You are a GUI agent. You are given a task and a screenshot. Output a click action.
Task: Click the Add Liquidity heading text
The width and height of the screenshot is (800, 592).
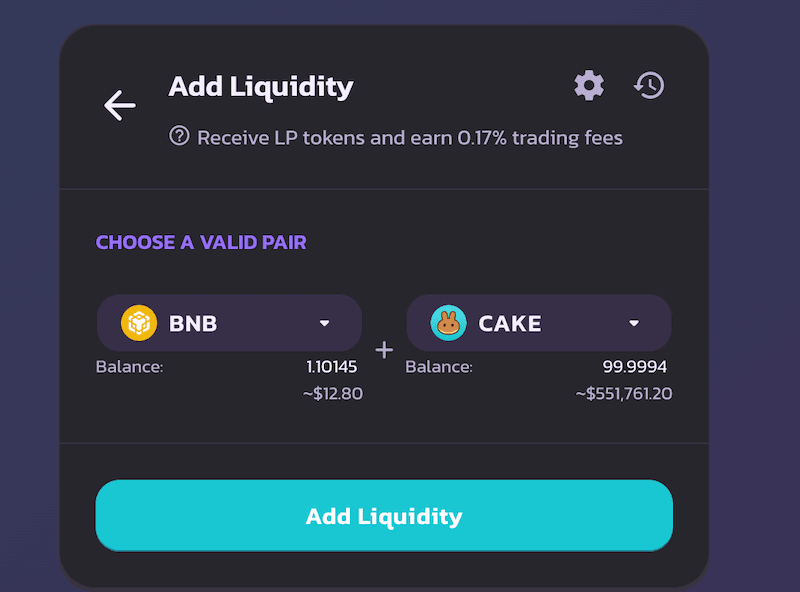260,86
